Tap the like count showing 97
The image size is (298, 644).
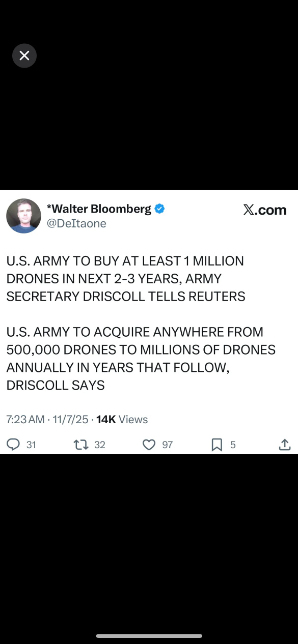coord(168,445)
